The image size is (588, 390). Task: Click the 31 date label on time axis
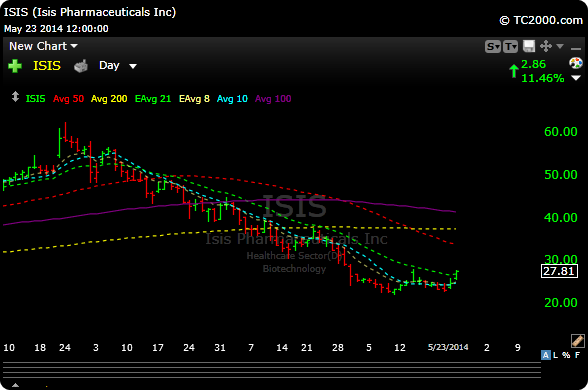(220, 348)
